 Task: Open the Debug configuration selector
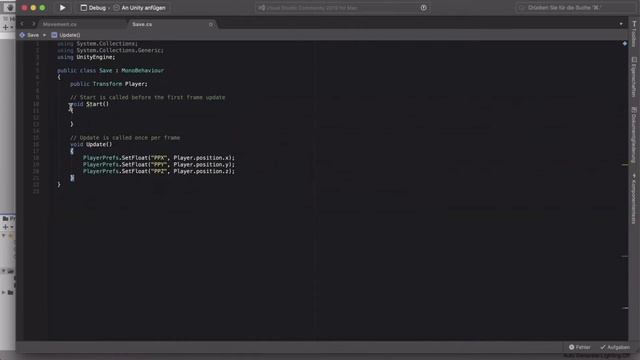tap(93, 8)
